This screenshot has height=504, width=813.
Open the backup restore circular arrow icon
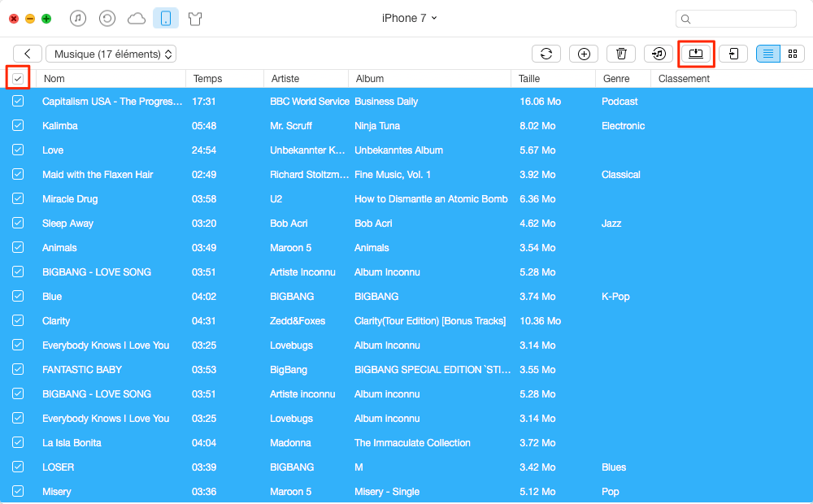click(x=107, y=19)
